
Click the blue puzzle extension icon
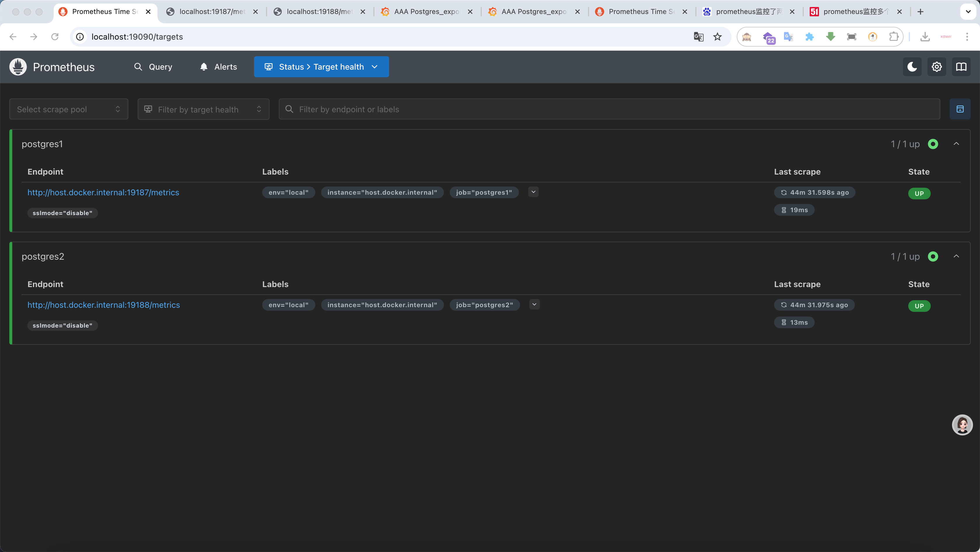(x=809, y=36)
